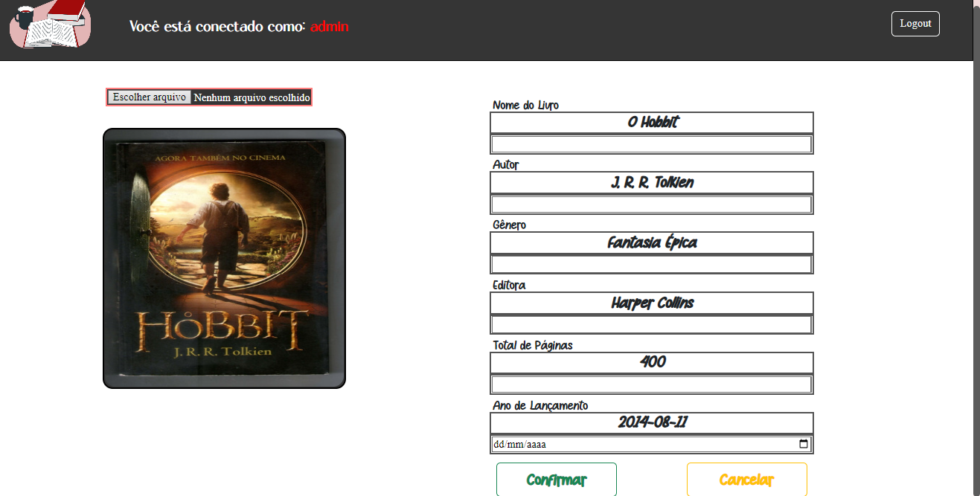Click the release date value '2014-08-11'
This screenshot has height=496, width=980.
pyautogui.click(x=653, y=423)
